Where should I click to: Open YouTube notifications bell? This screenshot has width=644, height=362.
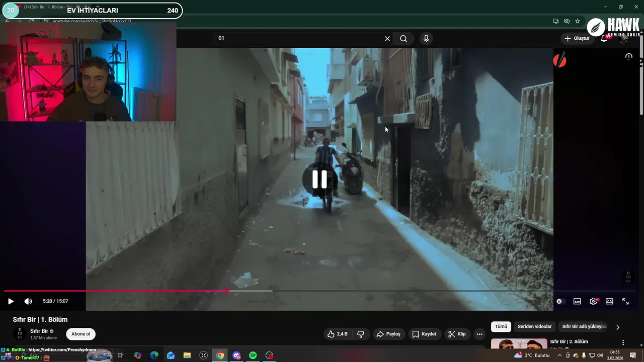(x=604, y=39)
